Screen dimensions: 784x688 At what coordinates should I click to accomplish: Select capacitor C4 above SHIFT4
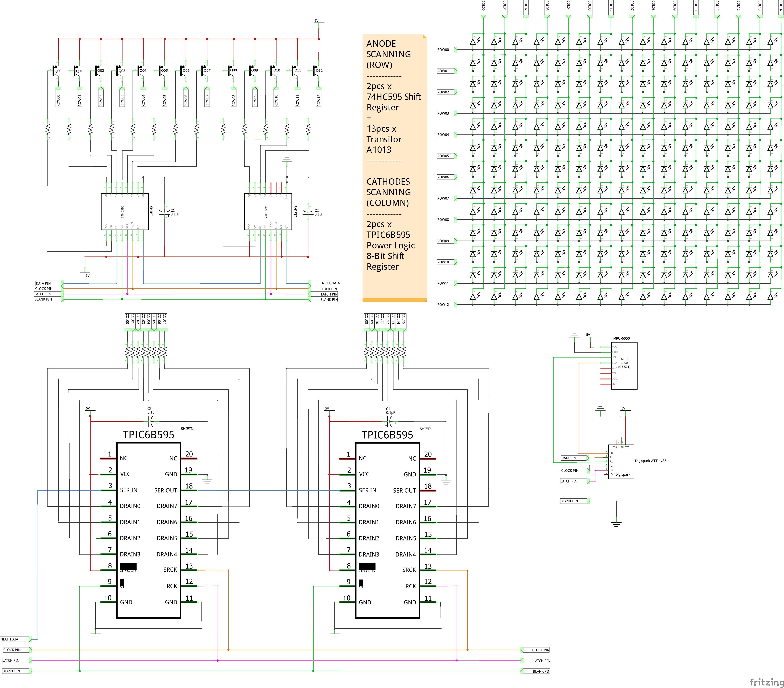click(389, 421)
